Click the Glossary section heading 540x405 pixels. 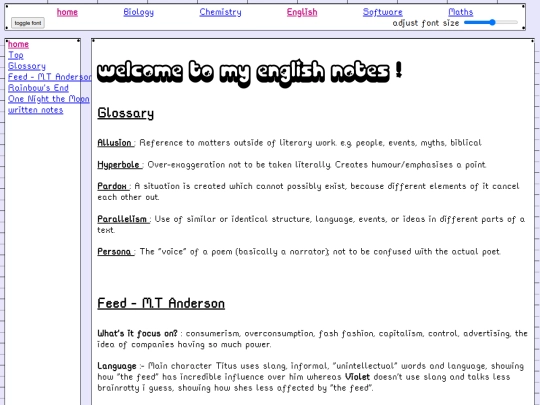[125, 113]
